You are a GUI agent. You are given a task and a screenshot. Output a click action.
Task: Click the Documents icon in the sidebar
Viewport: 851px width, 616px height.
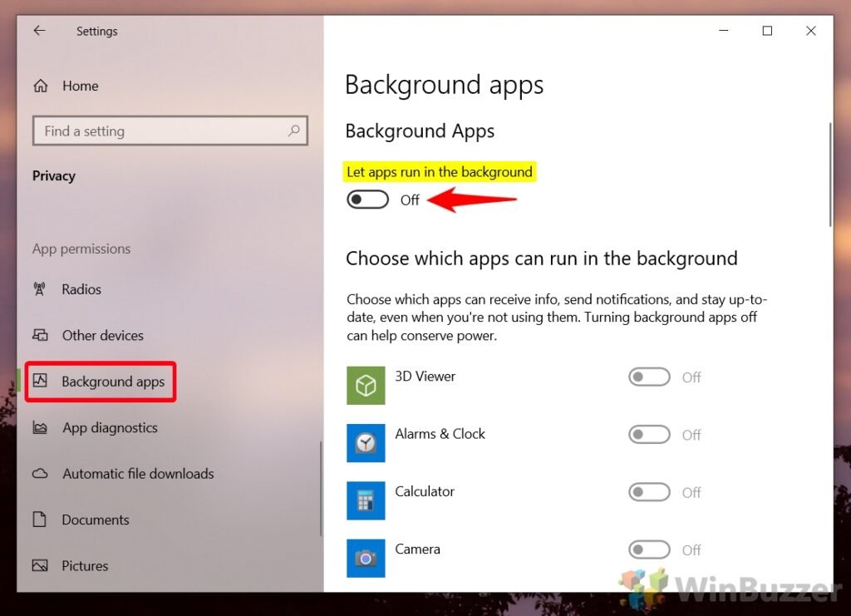point(40,520)
